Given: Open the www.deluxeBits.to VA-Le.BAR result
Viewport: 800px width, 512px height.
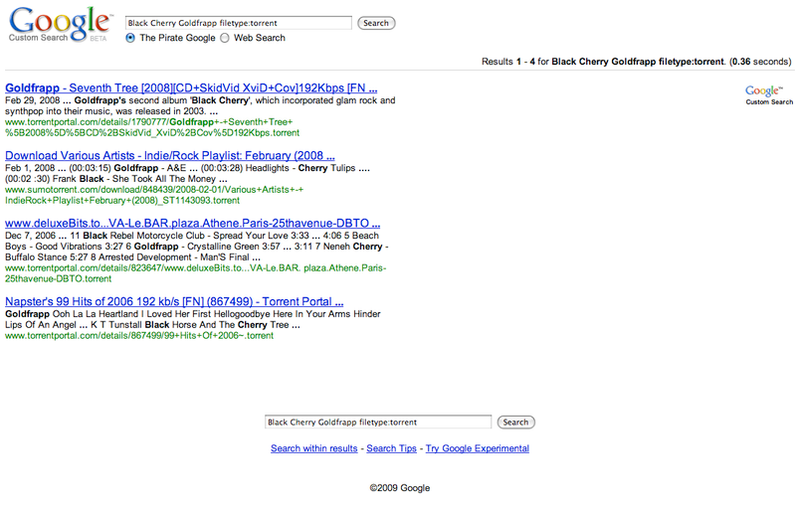Looking at the screenshot, I should click(192, 223).
